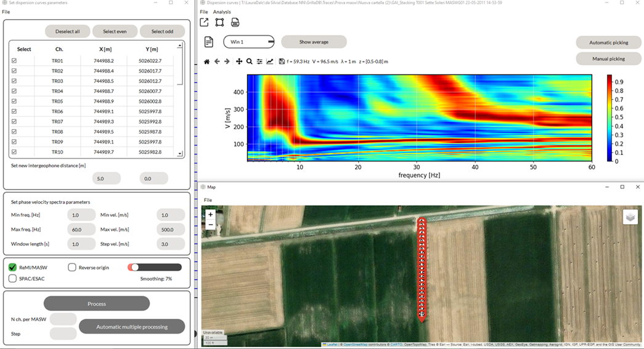Viewport: 644px width, 349px height.
Task: Click the print-style document icon in top toolbar
Action: 235,23
